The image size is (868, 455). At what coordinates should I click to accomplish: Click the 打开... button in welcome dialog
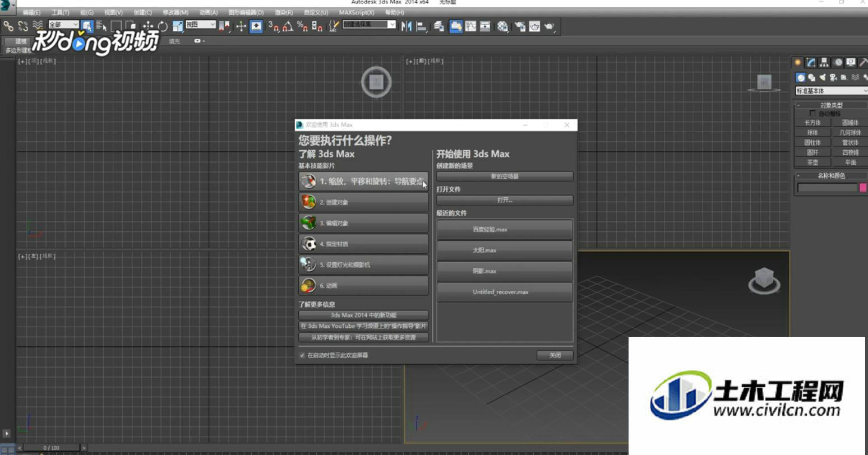pos(505,200)
